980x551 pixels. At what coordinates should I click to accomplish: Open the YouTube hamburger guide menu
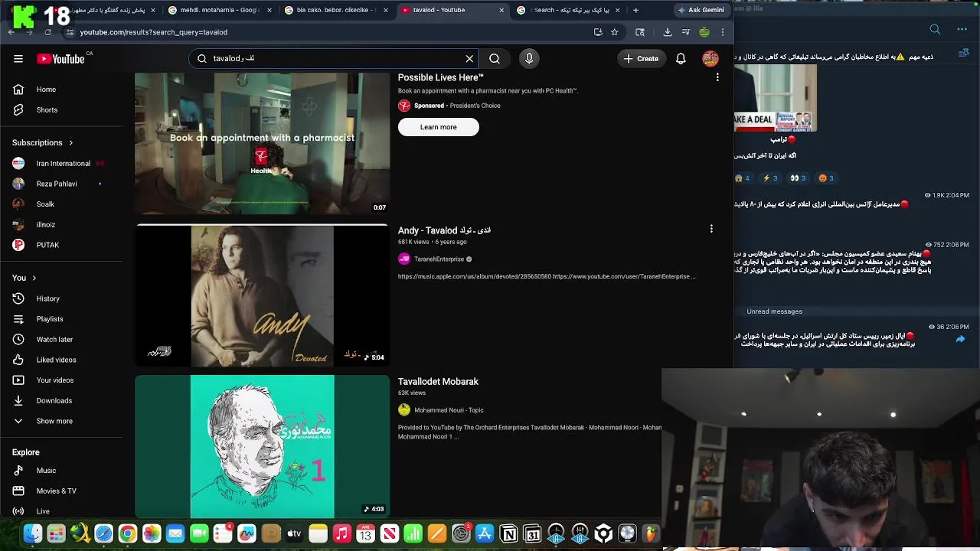click(x=18, y=59)
